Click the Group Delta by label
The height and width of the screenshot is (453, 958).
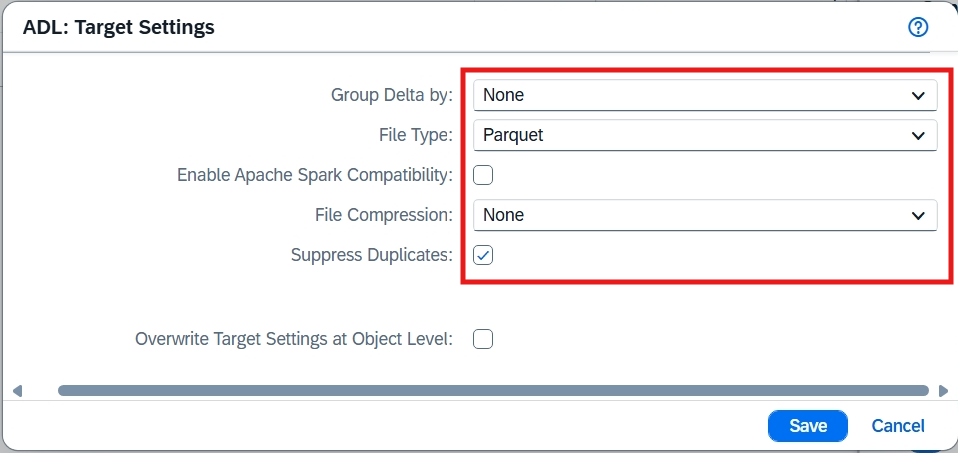(x=391, y=96)
